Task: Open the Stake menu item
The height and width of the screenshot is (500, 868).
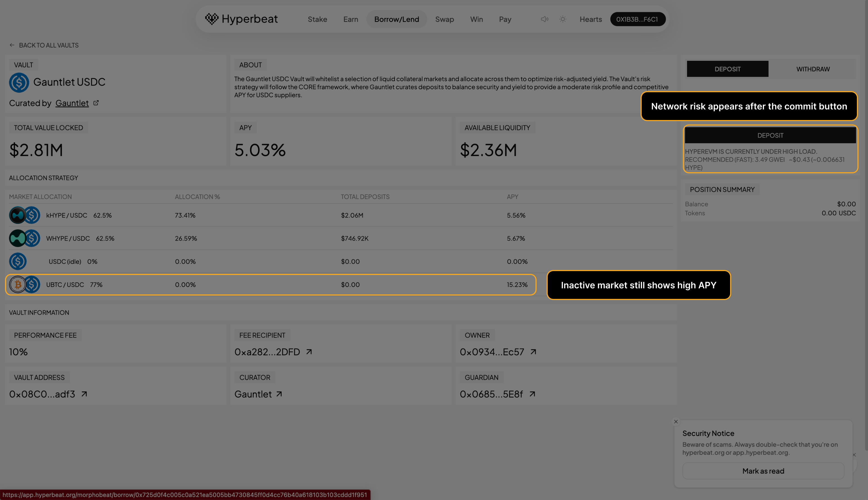Action: click(317, 19)
